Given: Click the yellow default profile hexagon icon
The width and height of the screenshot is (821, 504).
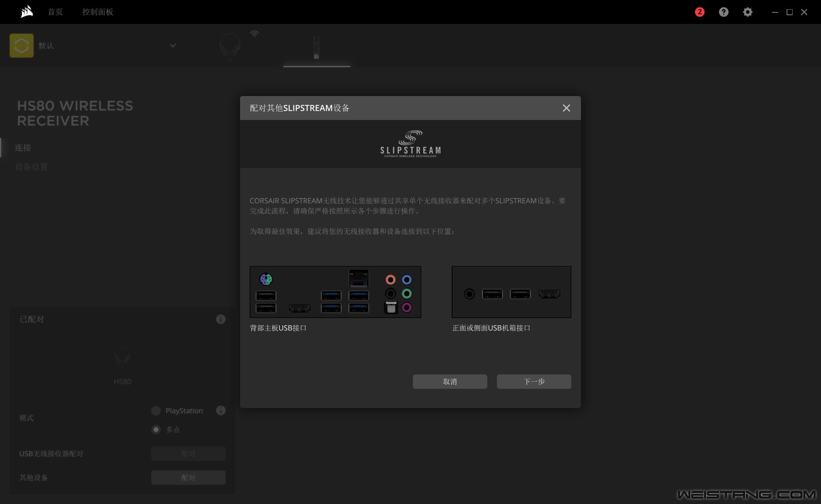Looking at the screenshot, I should tap(22, 46).
